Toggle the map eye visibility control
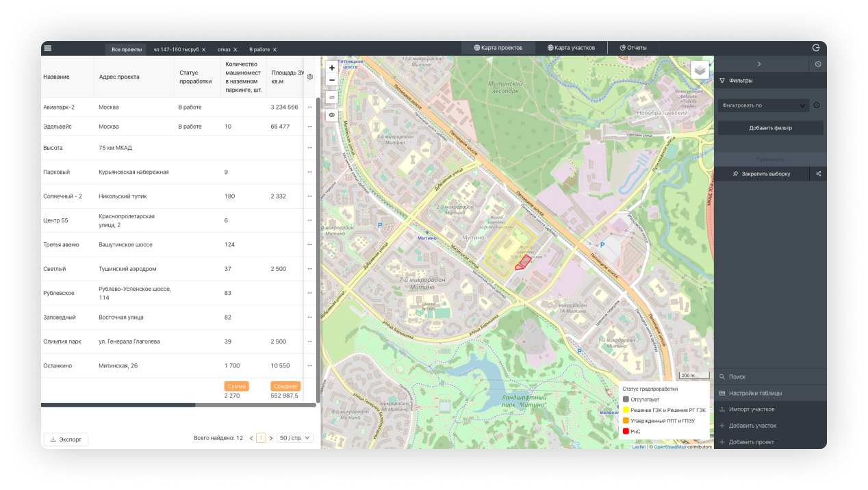 [332, 115]
